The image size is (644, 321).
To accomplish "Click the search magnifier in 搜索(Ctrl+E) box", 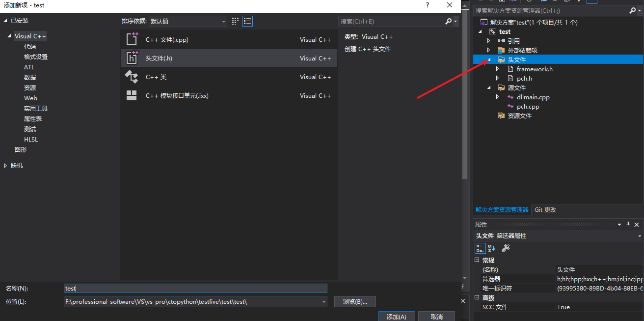I will pos(449,21).
